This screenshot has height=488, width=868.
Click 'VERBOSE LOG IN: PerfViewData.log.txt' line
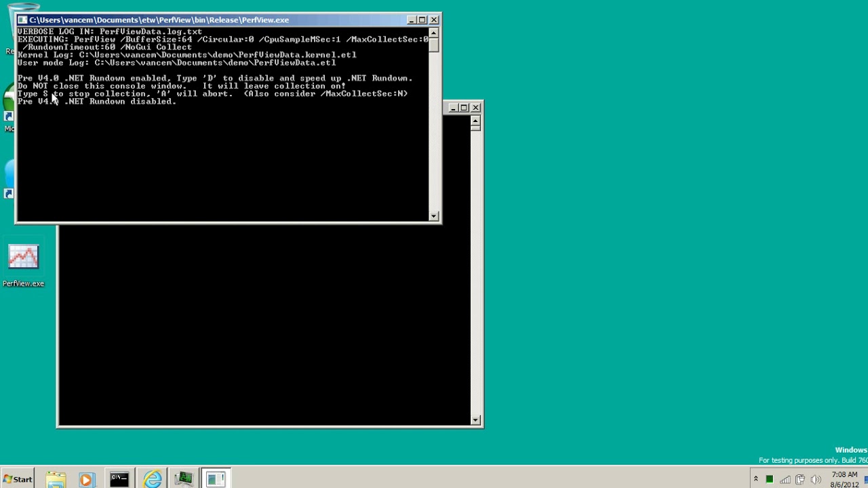point(110,32)
